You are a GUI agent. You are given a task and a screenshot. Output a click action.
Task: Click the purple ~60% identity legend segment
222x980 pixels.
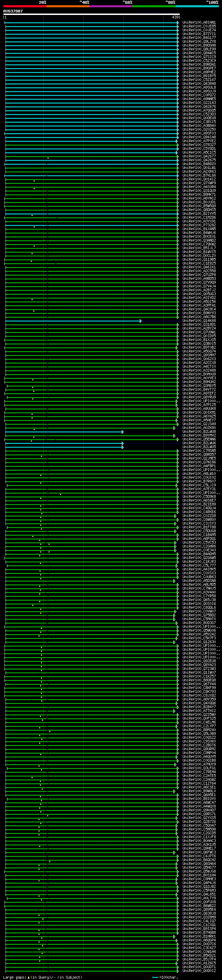pyautogui.click(x=111, y=6)
